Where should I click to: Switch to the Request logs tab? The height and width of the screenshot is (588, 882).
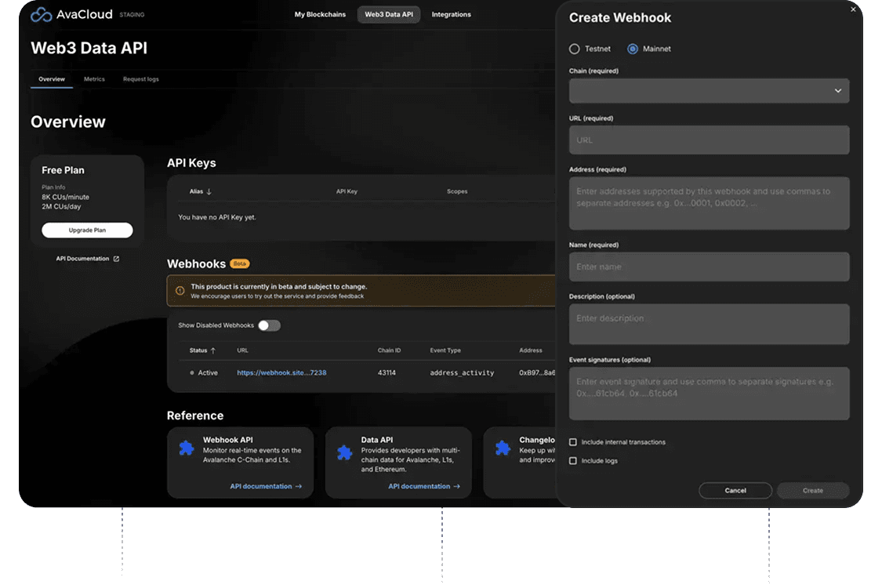tap(140, 79)
